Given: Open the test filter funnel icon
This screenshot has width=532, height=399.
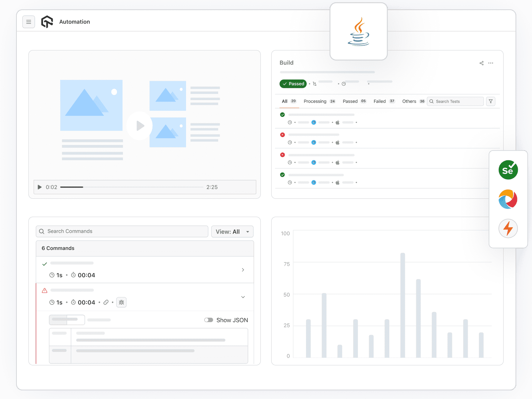Looking at the screenshot, I should pyautogui.click(x=491, y=101).
